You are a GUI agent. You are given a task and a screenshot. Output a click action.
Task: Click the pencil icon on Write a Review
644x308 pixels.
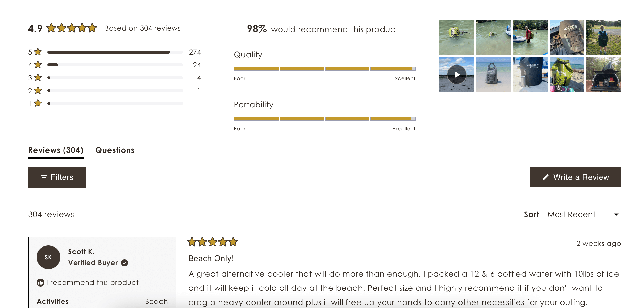(545, 177)
